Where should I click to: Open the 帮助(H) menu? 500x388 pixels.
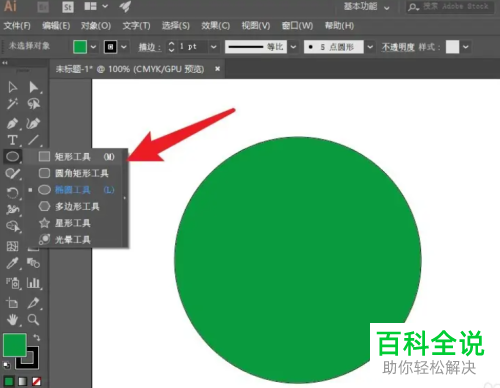(x=339, y=26)
